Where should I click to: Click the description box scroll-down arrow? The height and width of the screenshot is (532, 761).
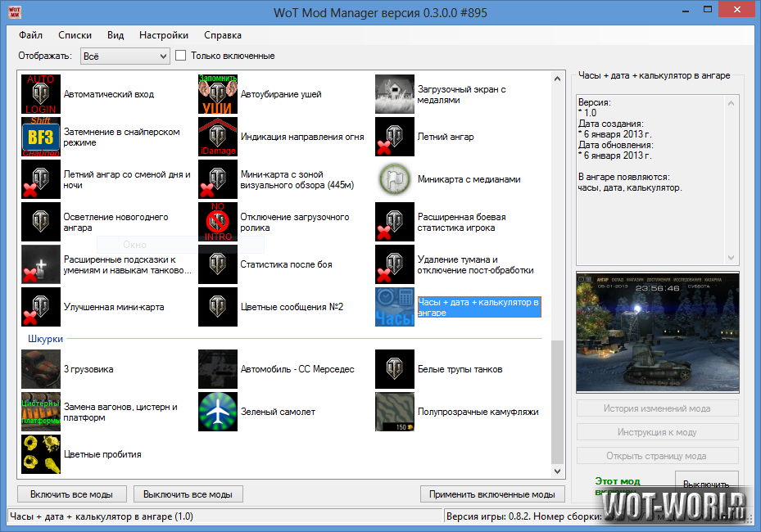[732, 258]
